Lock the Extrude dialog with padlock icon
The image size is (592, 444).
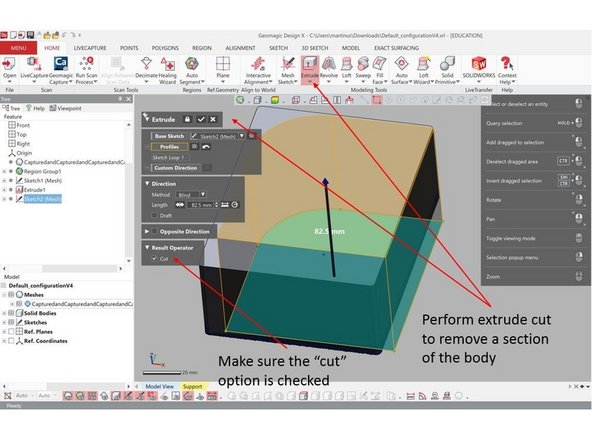point(187,119)
